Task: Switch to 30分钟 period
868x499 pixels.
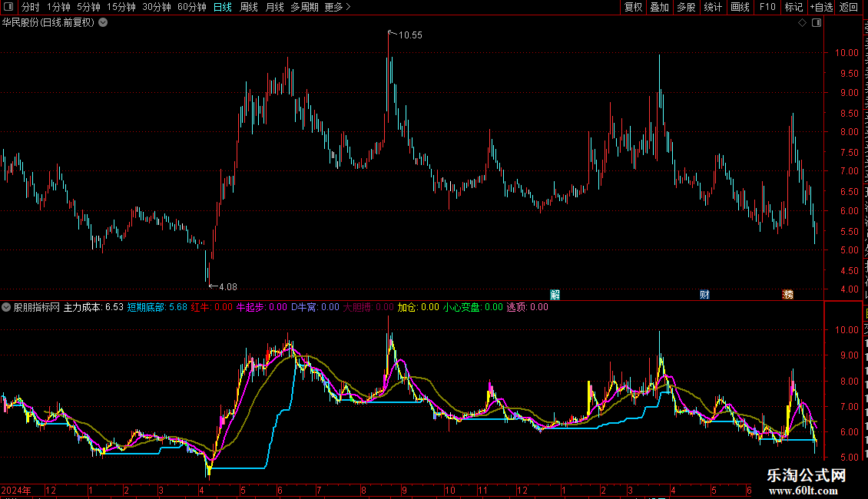Action: tap(157, 7)
